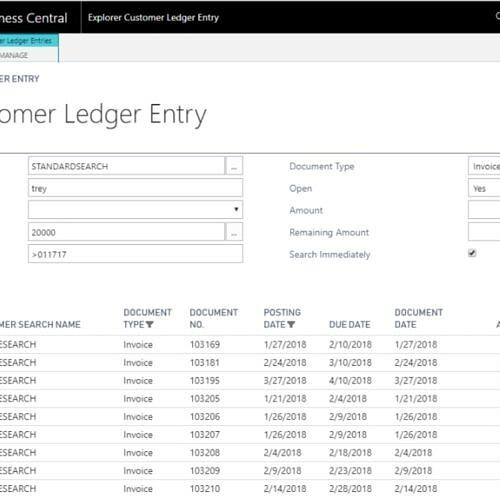Click the field containing trey
500x500 pixels.
(136, 188)
